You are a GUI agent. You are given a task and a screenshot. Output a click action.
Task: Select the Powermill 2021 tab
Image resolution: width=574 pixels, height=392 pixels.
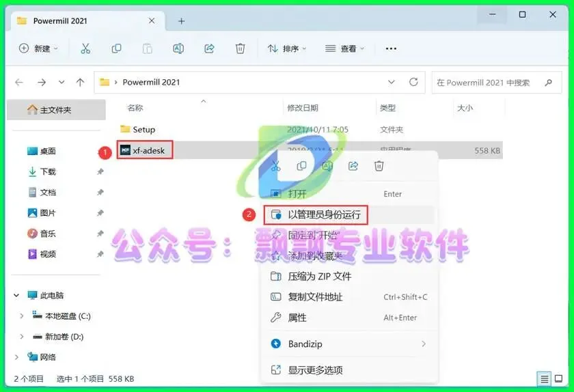click(x=88, y=21)
